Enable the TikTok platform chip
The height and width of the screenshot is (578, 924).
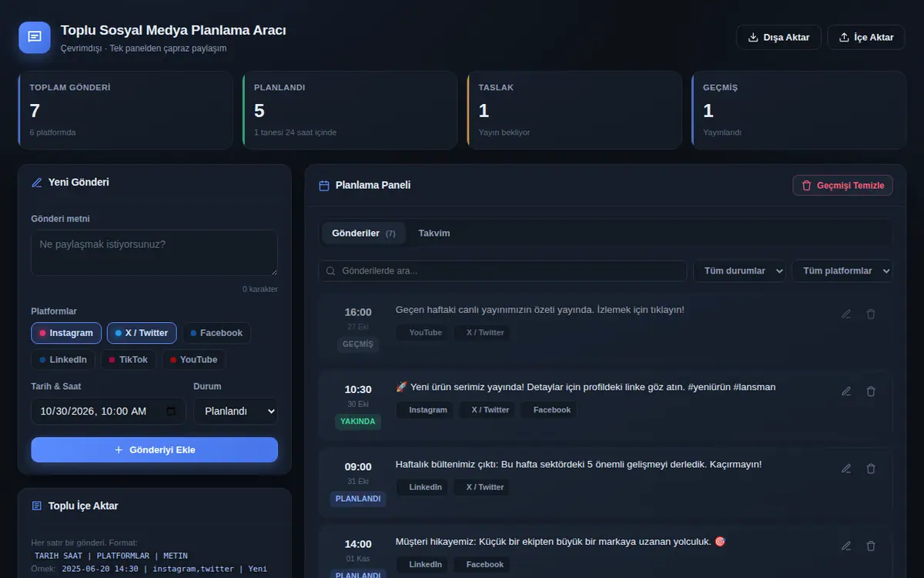pos(129,360)
